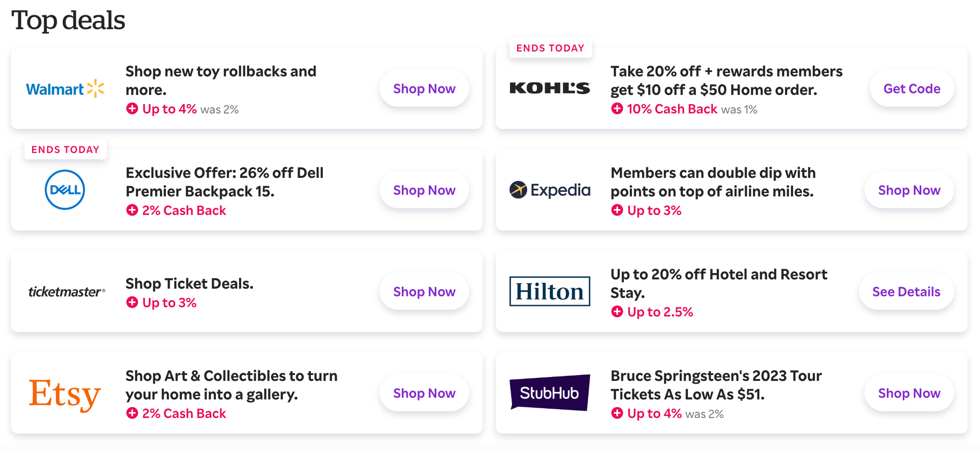Click the ticketmaster logo
The height and width of the screenshot is (449, 980).
(x=67, y=292)
